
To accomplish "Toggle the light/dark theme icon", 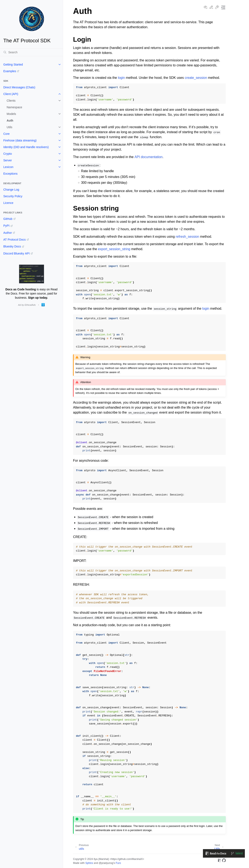I will coord(217,7).
